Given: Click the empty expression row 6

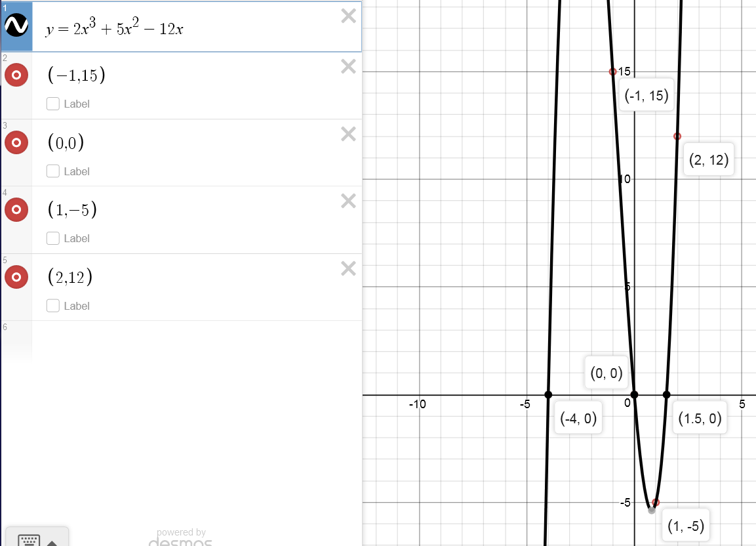Looking at the screenshot, I should coord(197,338).
